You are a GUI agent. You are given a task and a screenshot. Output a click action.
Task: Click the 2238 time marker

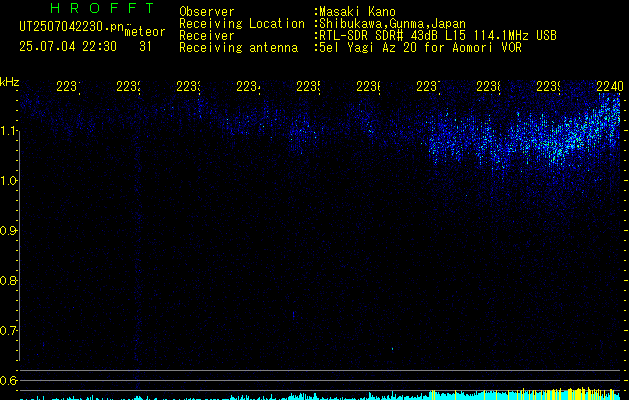(x=489, y=86)
